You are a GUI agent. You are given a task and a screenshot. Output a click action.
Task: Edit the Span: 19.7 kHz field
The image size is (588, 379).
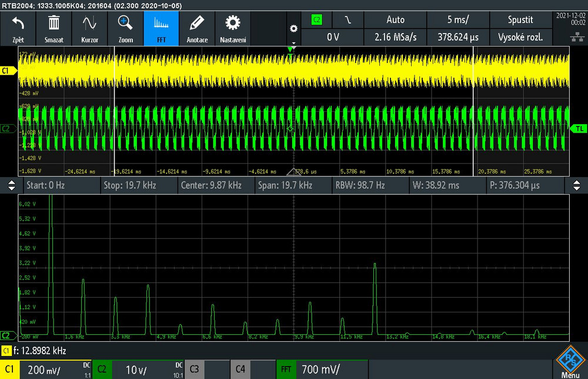294,185
